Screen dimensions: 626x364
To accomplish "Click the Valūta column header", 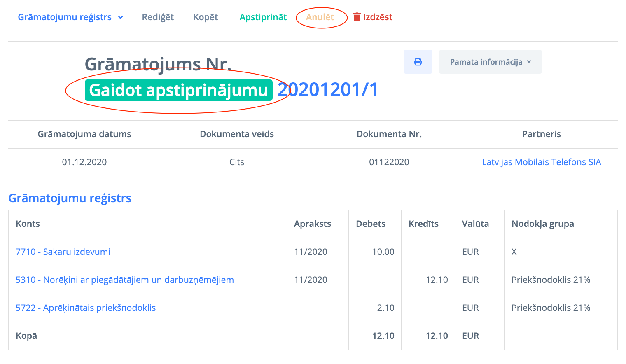I will tap(476, 224).
